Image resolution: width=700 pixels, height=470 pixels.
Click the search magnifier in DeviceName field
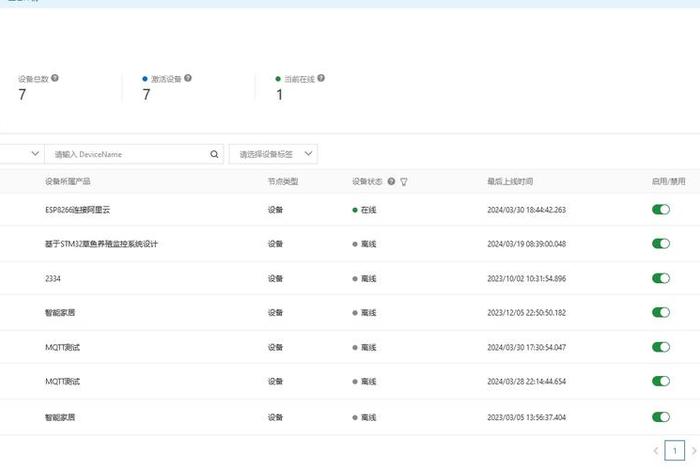pyautogui.click(x=214, y=154)
